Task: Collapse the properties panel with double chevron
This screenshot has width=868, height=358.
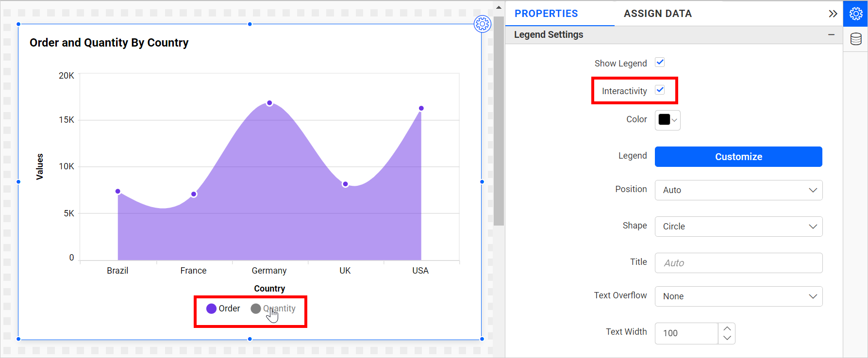Action: [833, 14]
